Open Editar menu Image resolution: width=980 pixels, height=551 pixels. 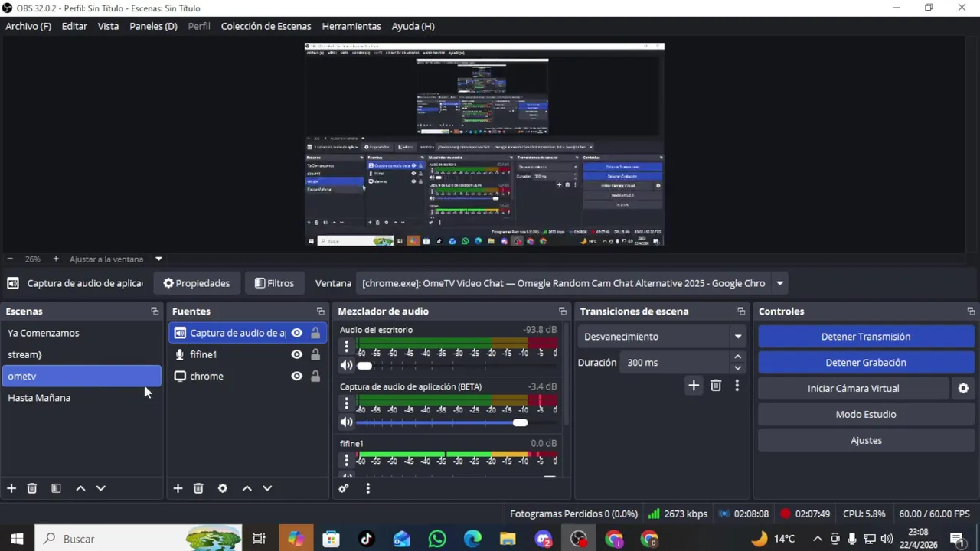click(x=74, y=26)
